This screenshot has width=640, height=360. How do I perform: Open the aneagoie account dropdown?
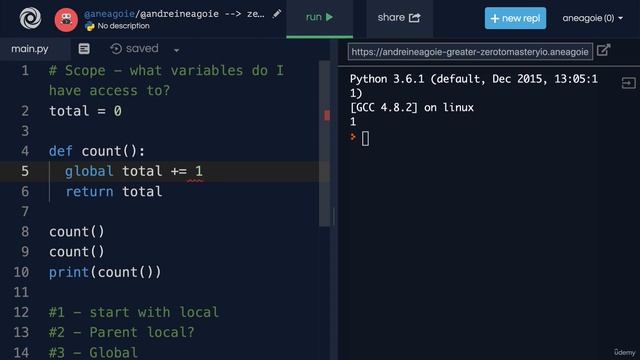[x=592, y=18]
